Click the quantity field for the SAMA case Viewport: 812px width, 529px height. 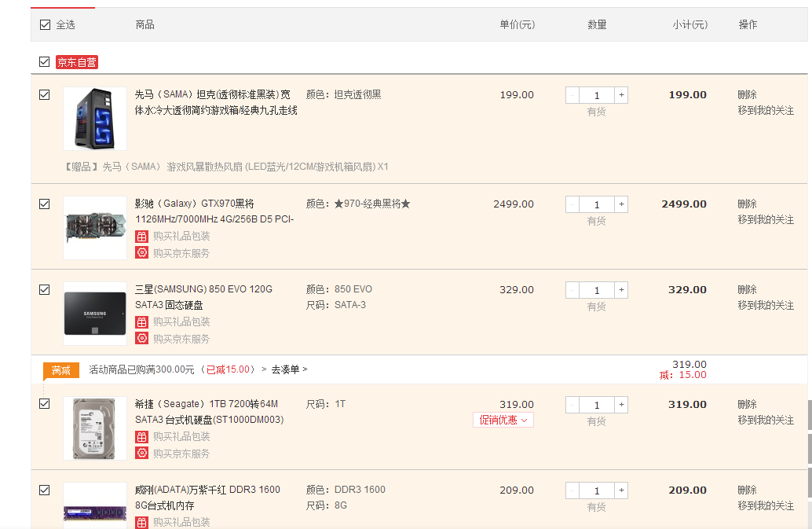[597, 95]
